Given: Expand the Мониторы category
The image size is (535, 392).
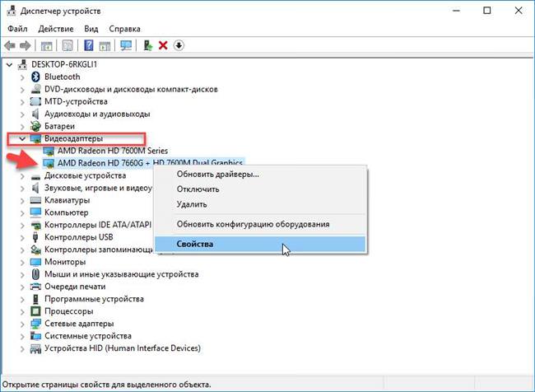Looking at the screenshot, I should click(22, 262).
